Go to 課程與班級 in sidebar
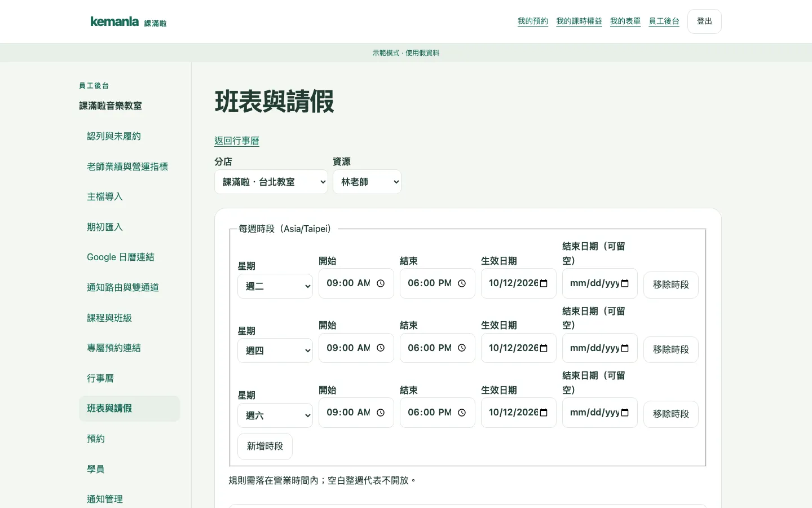The width and height of the screenshot is (812, 508). (x=129, y=318)
